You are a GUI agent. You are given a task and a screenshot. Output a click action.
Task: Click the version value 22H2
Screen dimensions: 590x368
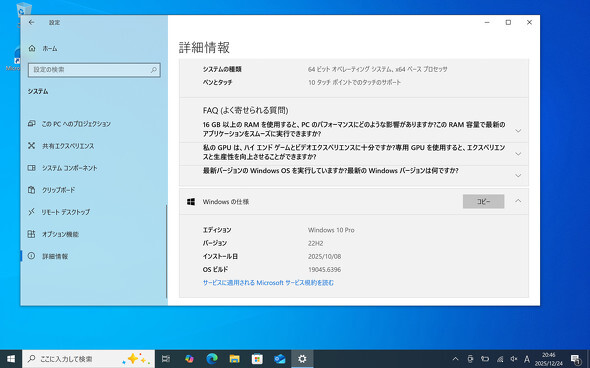click(315, 243)
